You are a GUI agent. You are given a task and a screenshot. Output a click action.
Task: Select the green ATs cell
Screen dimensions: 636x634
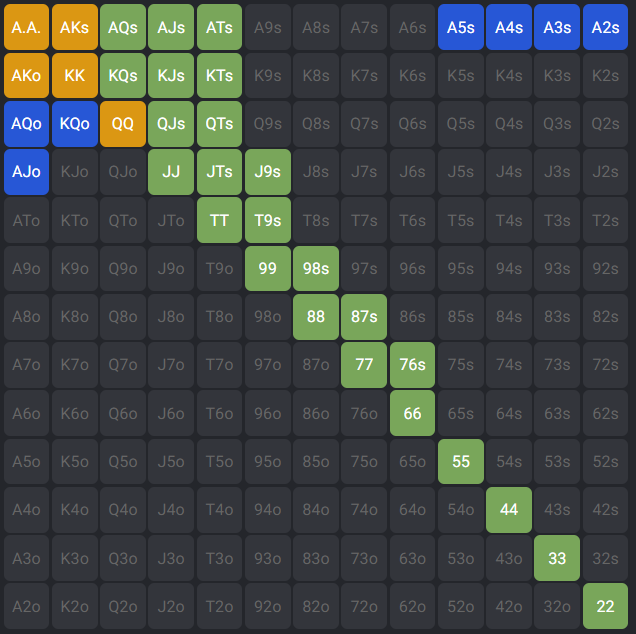point(219,27)
